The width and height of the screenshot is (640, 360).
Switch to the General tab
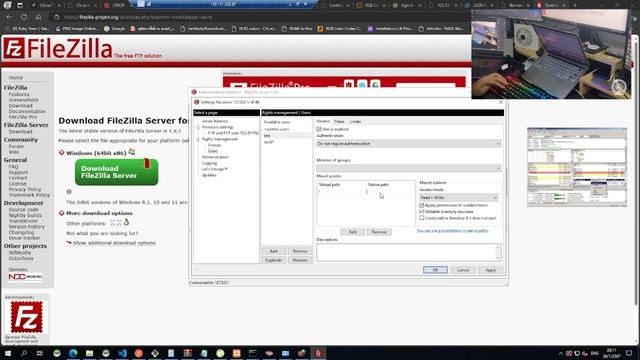tap(323, 121)
